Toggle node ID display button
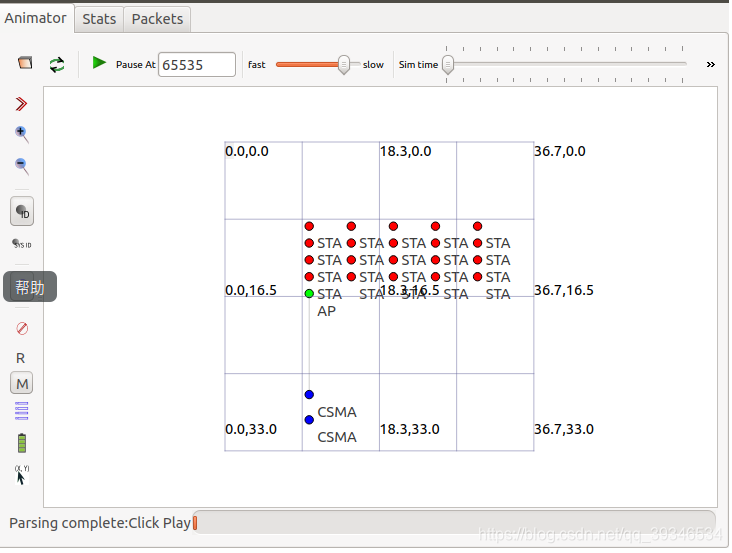The image size is (732, 553). pos(22,211)
